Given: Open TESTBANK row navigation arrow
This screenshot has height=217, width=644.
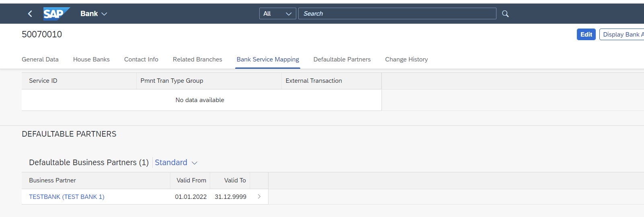Looking at the screenshot, I should (x=259, y=197).
